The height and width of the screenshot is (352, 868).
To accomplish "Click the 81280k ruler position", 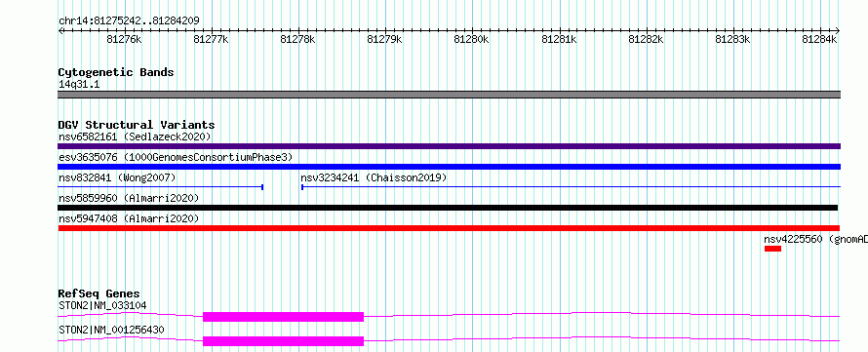I will coord(472,39).
